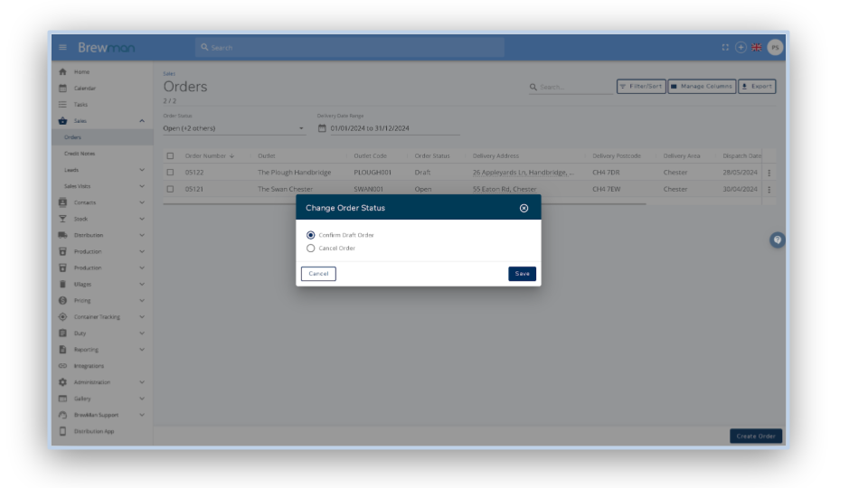The width and height of the screenshot is (868, 488).
Task: Close the Change Order Status dialog
Action: (524, 208)
